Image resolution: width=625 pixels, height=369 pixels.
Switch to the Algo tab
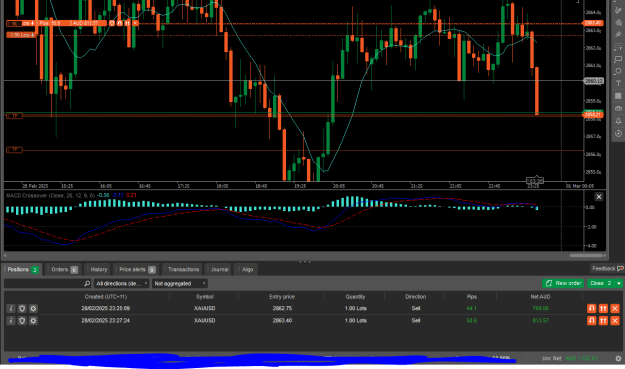246,270
